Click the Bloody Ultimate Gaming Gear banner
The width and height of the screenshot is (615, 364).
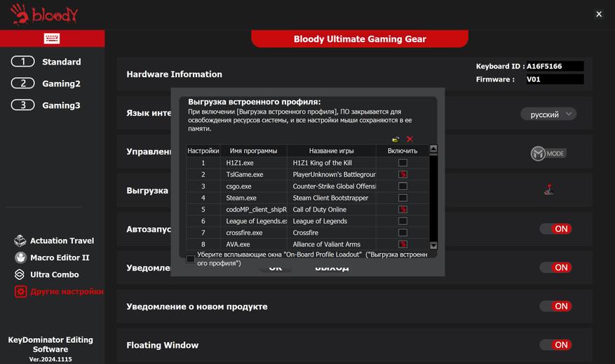click(360, 39)
